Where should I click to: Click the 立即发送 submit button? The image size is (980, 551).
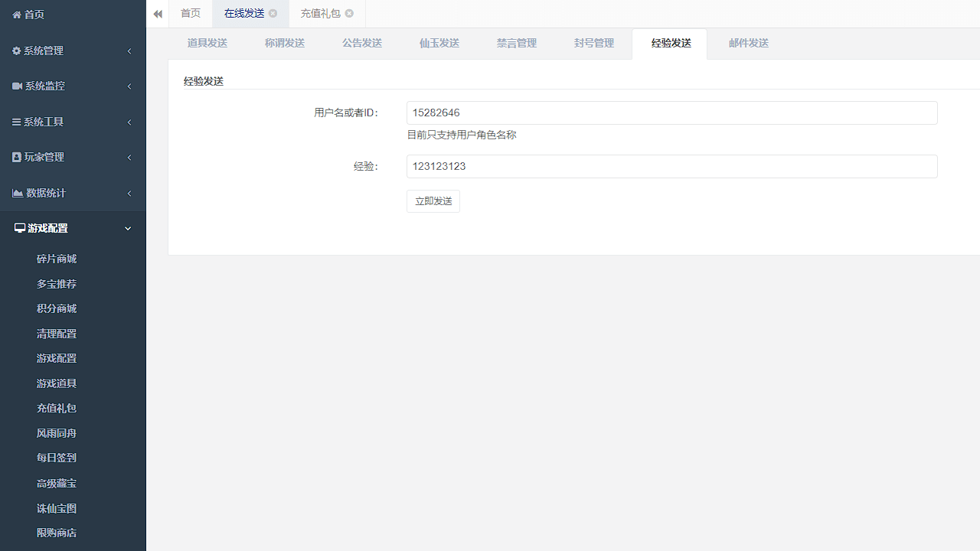point(433,201)
